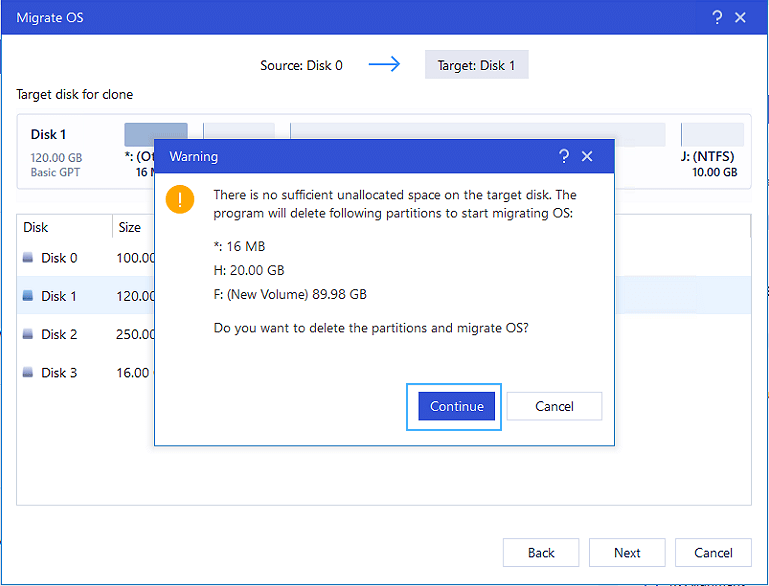Select the Disk 3 drive icon in the list
Viewport: 769px width, 586px height.
[28, 372]
